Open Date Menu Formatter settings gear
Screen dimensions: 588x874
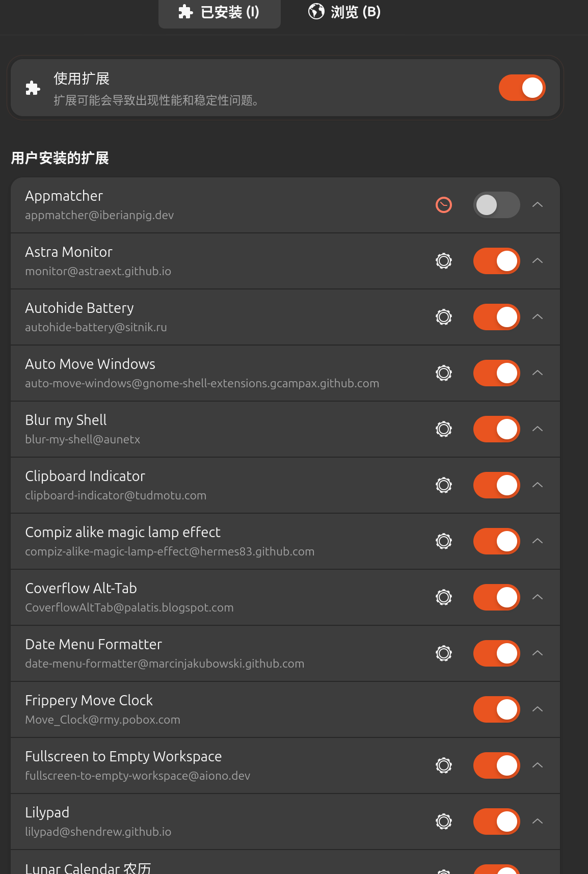tap(444, 653)
